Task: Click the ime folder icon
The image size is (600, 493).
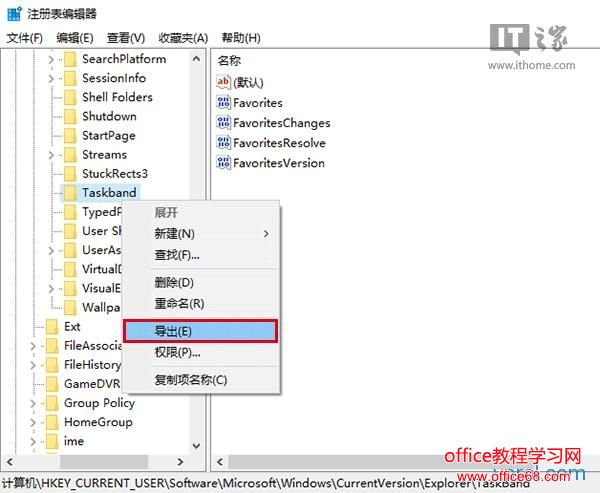Action: pyautogui.click(x=52, y=441)
